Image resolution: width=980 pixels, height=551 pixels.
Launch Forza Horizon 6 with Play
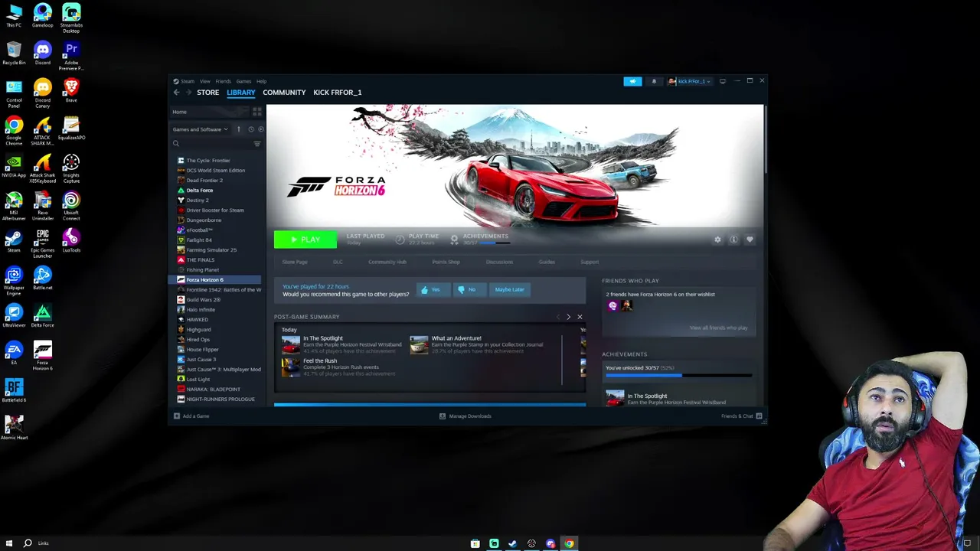click(305, 240)
